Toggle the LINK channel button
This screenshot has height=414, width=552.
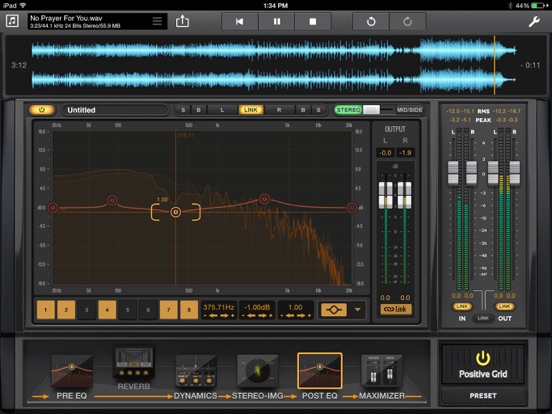[251, 110]
